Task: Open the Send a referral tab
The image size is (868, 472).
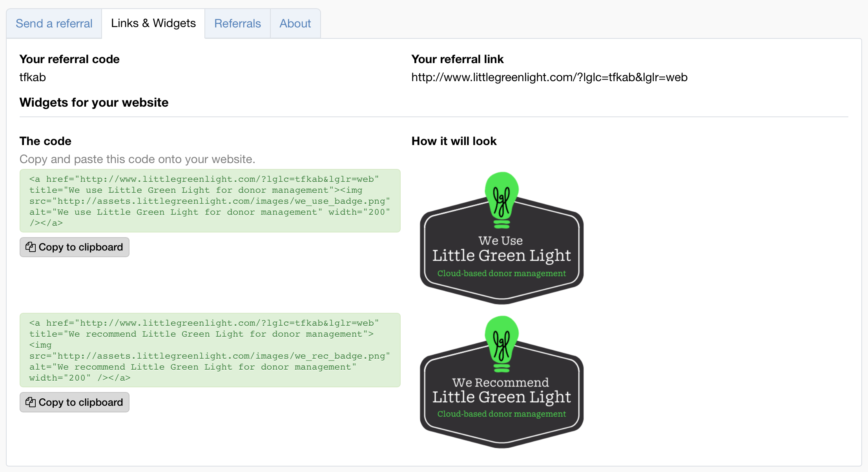Action: (x=54, y=24)
